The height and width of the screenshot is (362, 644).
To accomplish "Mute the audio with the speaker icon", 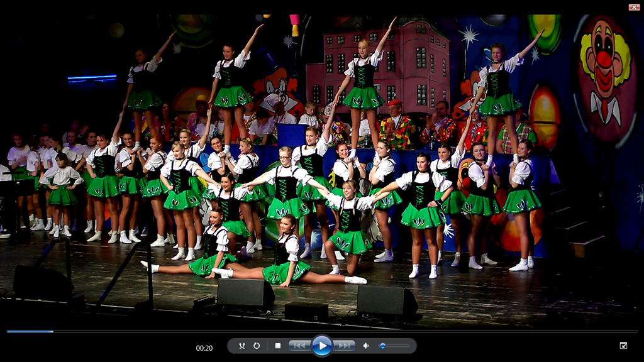I will pos(366,346).
